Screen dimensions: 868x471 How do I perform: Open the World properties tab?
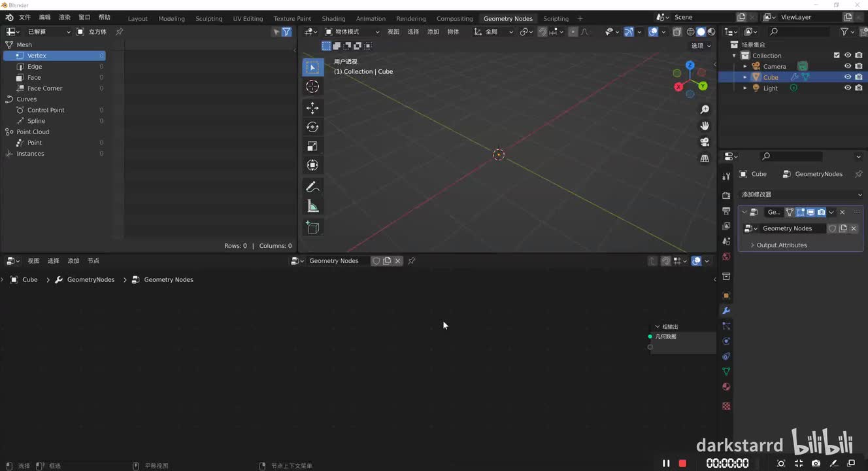tap(726, 257)
